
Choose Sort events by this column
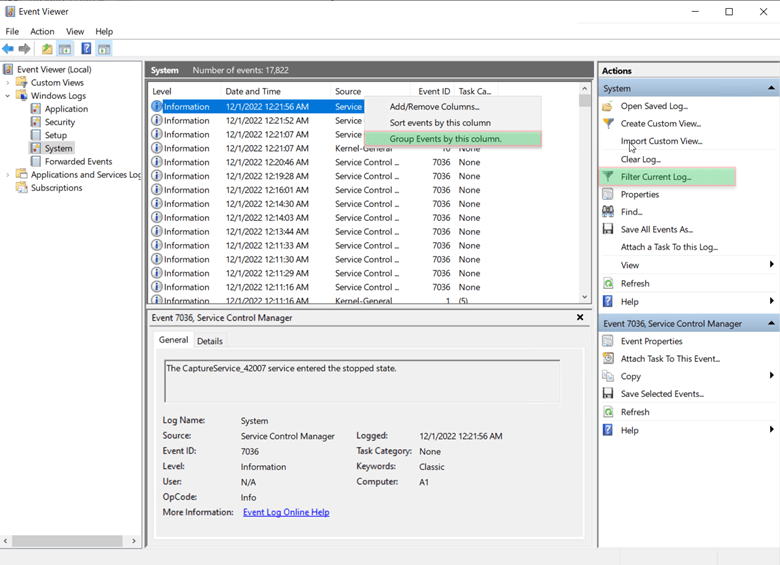click(x=453, y=122)
